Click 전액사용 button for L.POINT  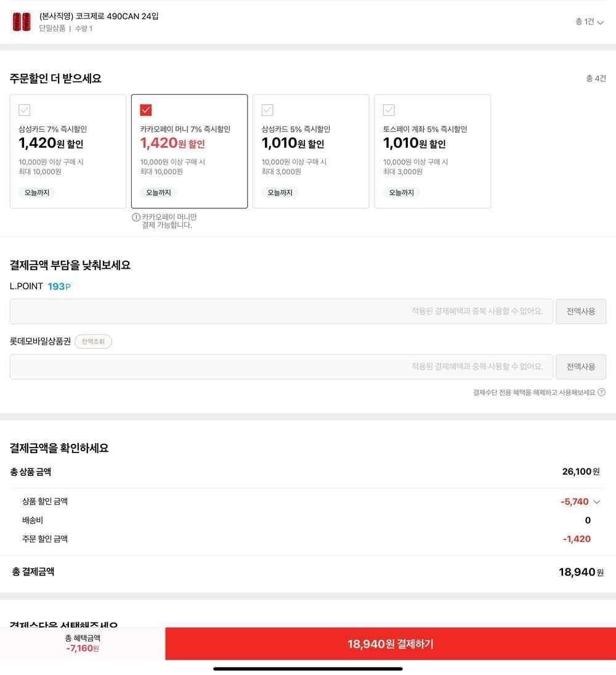point(581,311)
